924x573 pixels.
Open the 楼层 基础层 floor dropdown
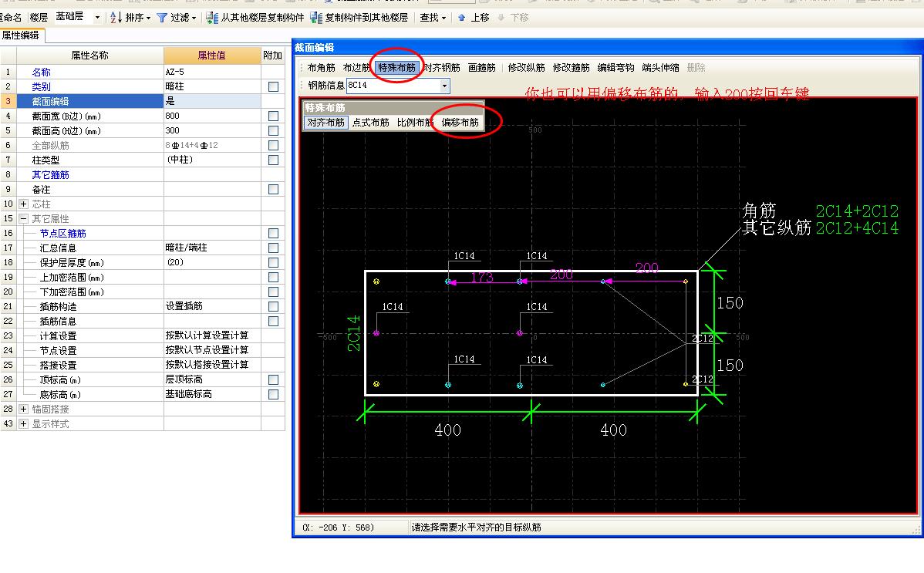tap(97, 18)
